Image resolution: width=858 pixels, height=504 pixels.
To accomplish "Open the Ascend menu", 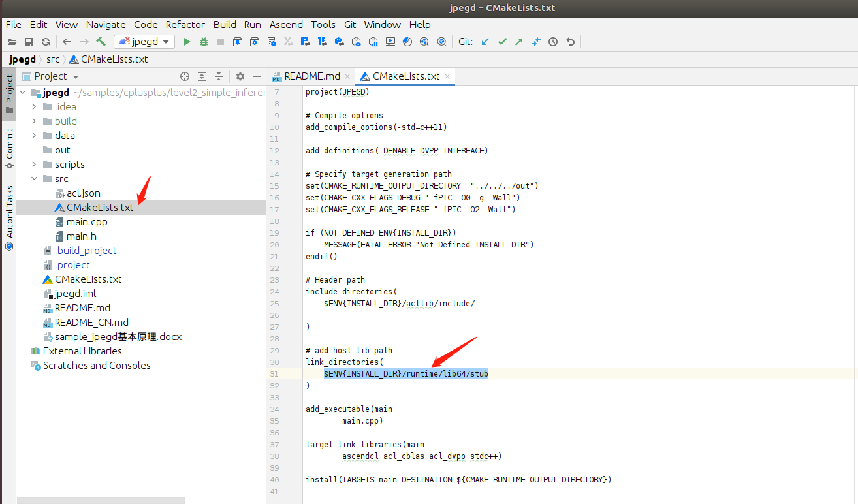I will tap(286, 25).
